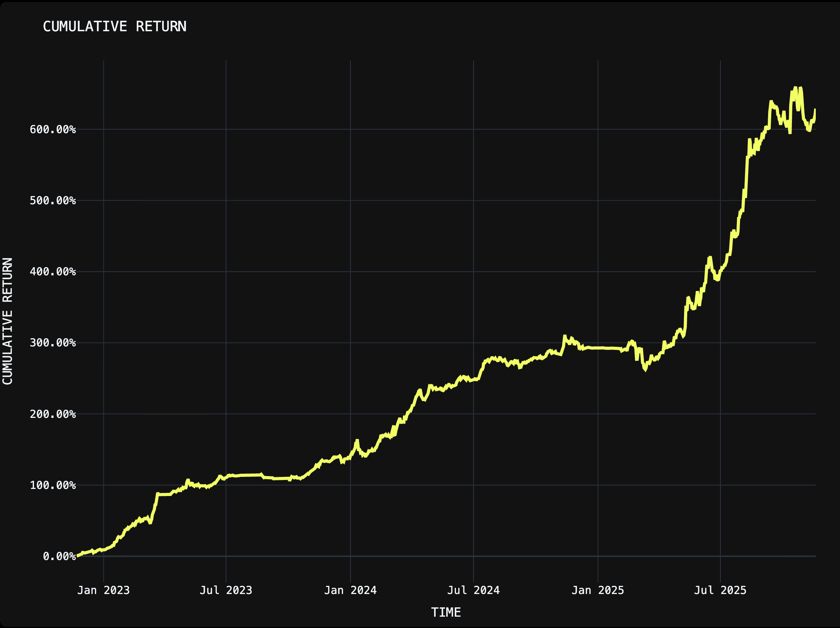This screenshot has height=628, width=840.
Task: Click the highest peak of the yellow line
Action: coord(795,88)
